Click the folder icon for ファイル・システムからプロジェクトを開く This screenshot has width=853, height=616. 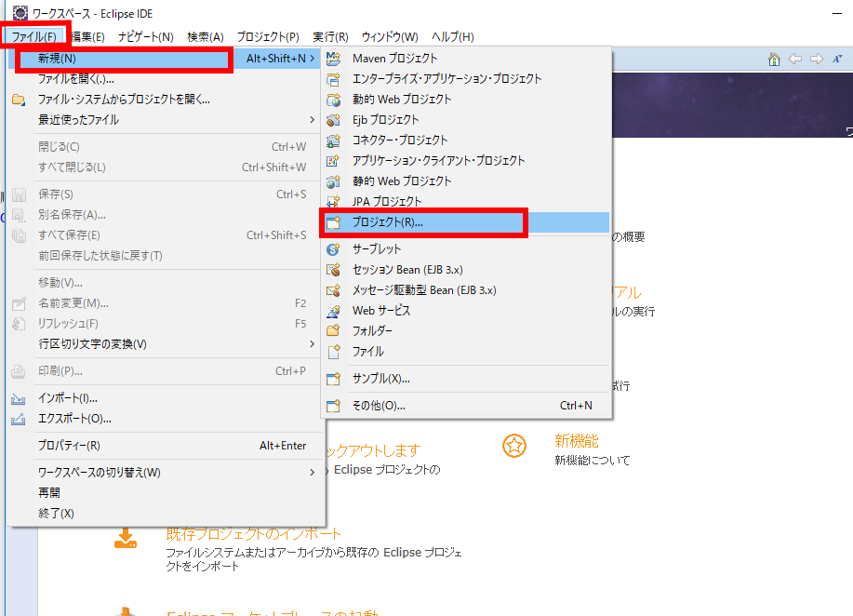coord(19,100)
